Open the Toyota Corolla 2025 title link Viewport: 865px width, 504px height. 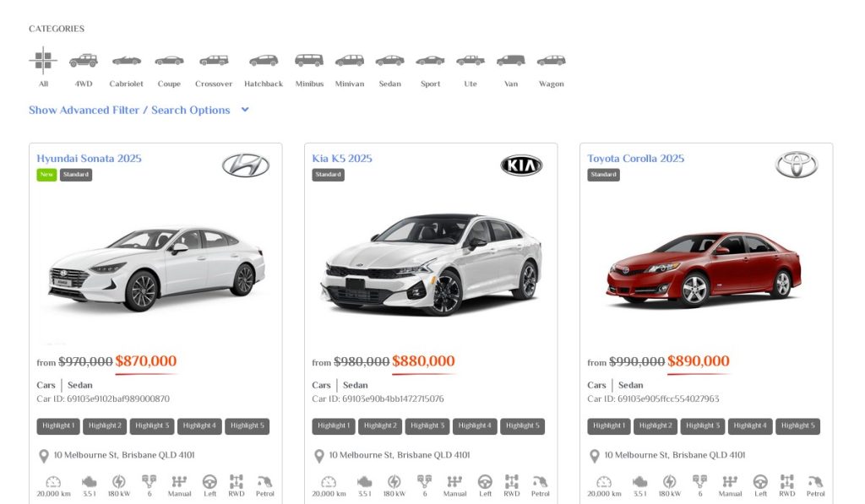pos(635,159)
